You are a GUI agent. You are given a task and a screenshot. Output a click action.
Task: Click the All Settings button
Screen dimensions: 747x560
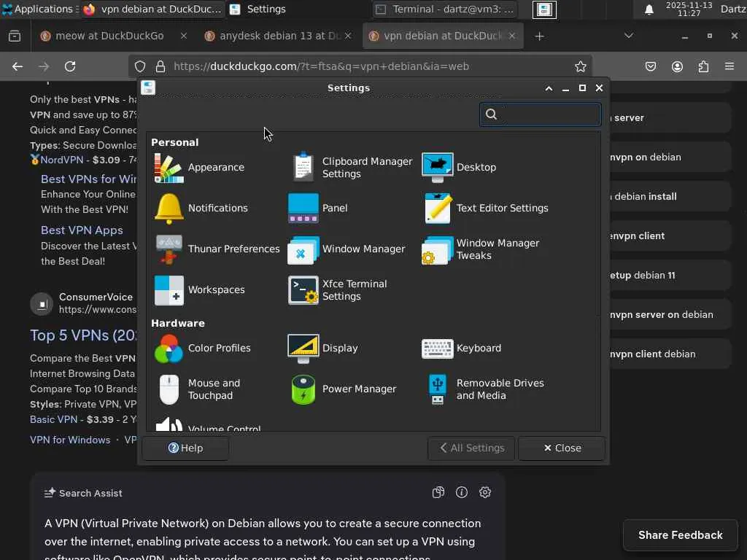[472, 448]
